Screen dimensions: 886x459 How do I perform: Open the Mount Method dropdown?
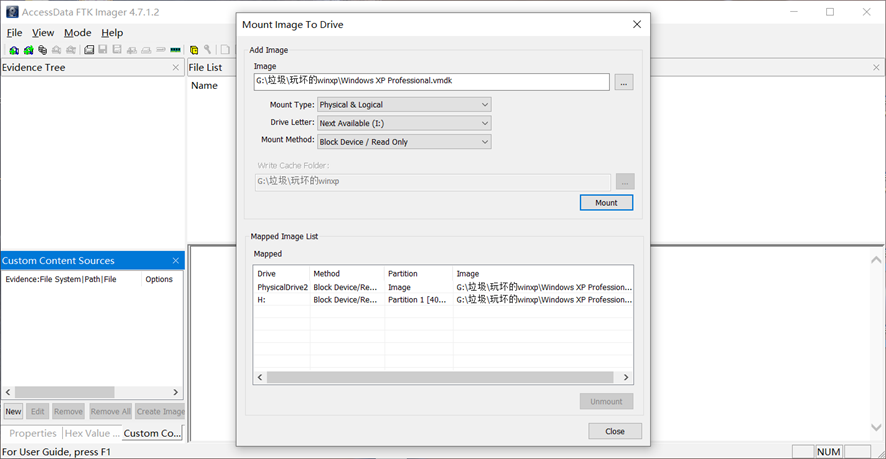click(404, 142)
